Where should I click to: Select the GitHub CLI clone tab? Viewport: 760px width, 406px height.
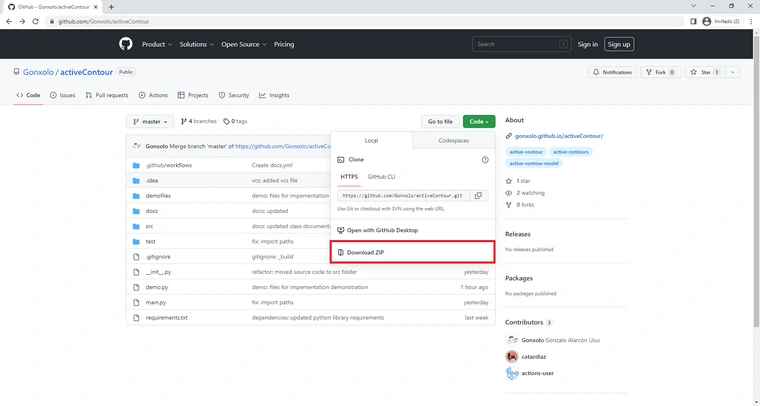[381, 177]
